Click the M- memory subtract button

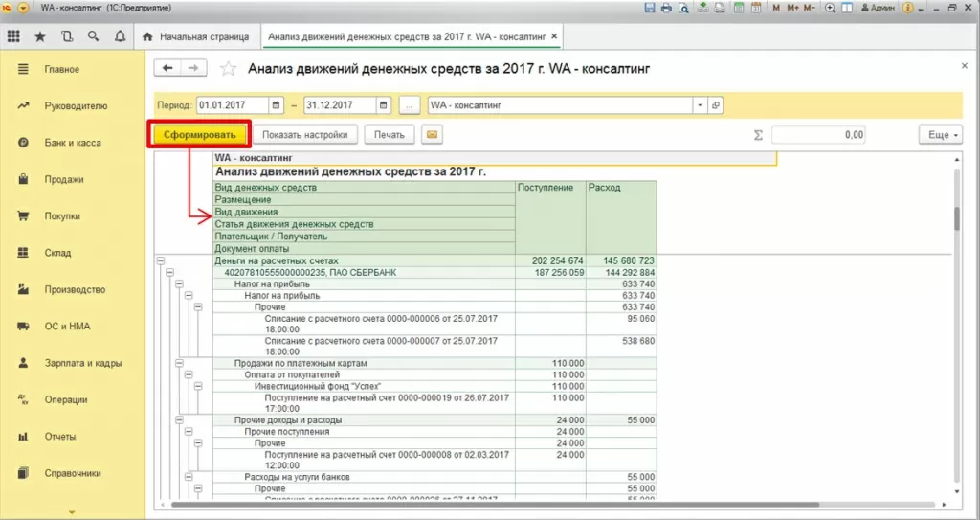810,8
